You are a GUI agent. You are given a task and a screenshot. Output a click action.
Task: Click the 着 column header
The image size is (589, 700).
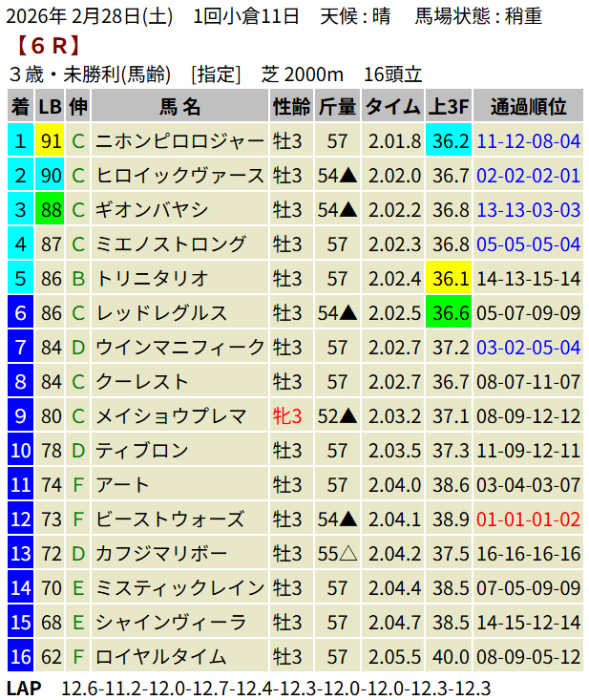click(x=20, y=106)
